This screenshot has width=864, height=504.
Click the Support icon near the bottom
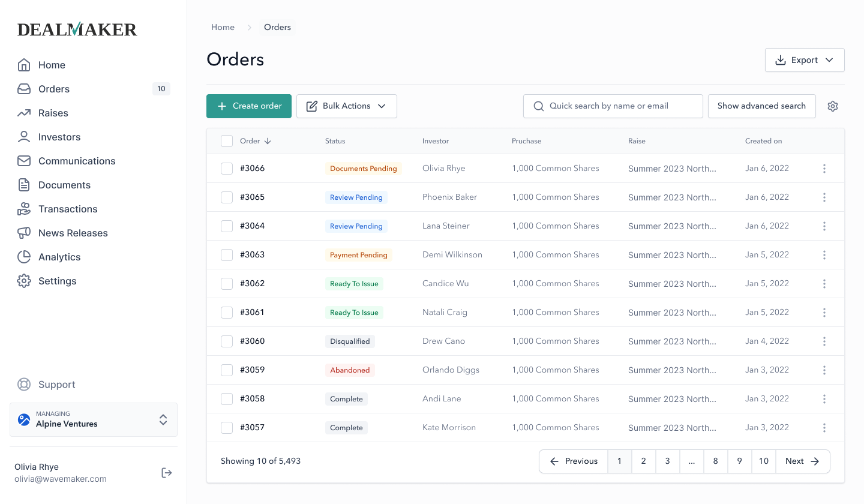23,384
